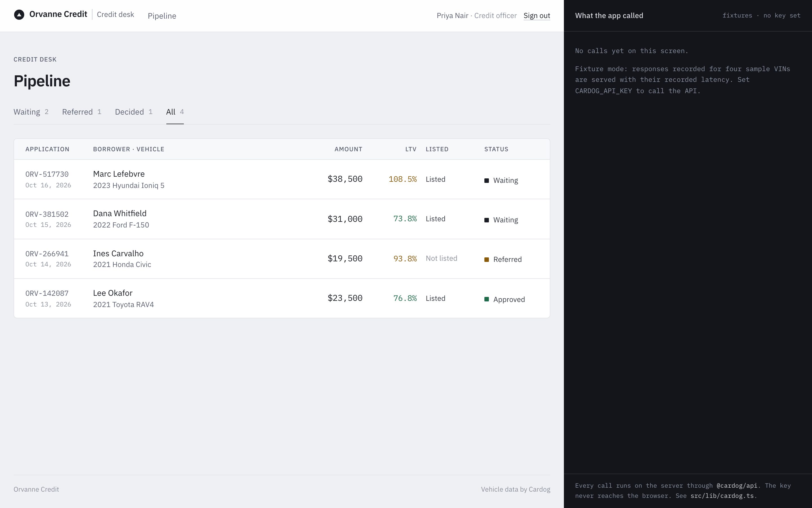
Task: Open application ORV-517730
Action: (47, 174)
